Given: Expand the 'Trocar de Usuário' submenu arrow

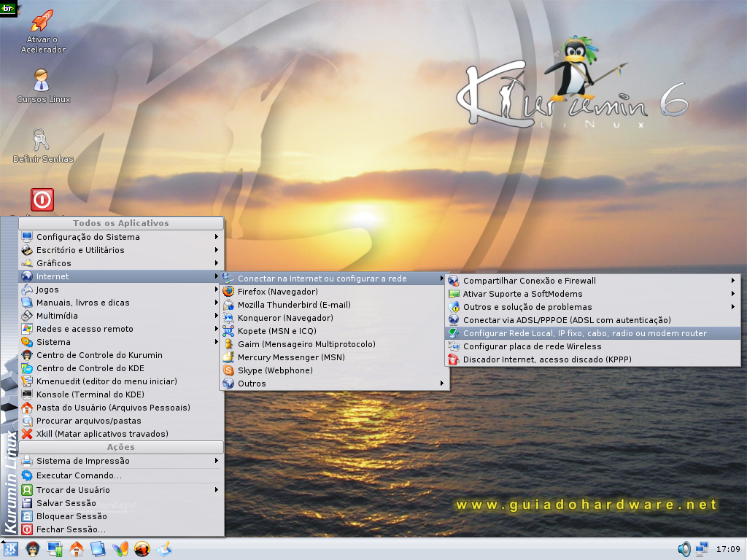Looking at the screenshot, I should pyautogui.click(x=216, y=489).
